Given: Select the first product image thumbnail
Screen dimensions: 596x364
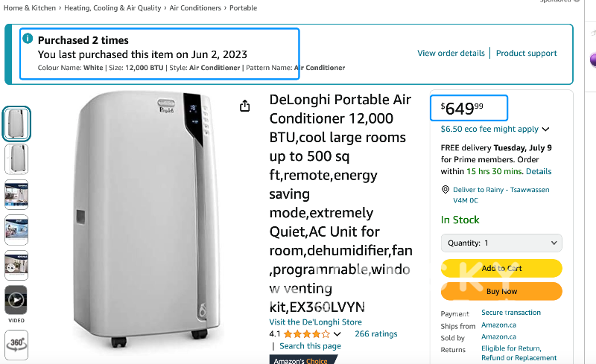Looking at the screenshot, I should click(16, 124).
